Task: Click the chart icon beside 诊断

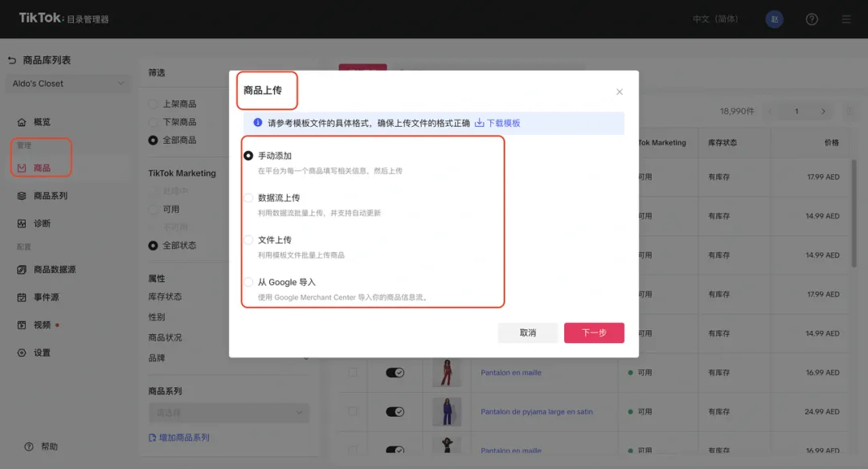Action: [x=22, y=223]
